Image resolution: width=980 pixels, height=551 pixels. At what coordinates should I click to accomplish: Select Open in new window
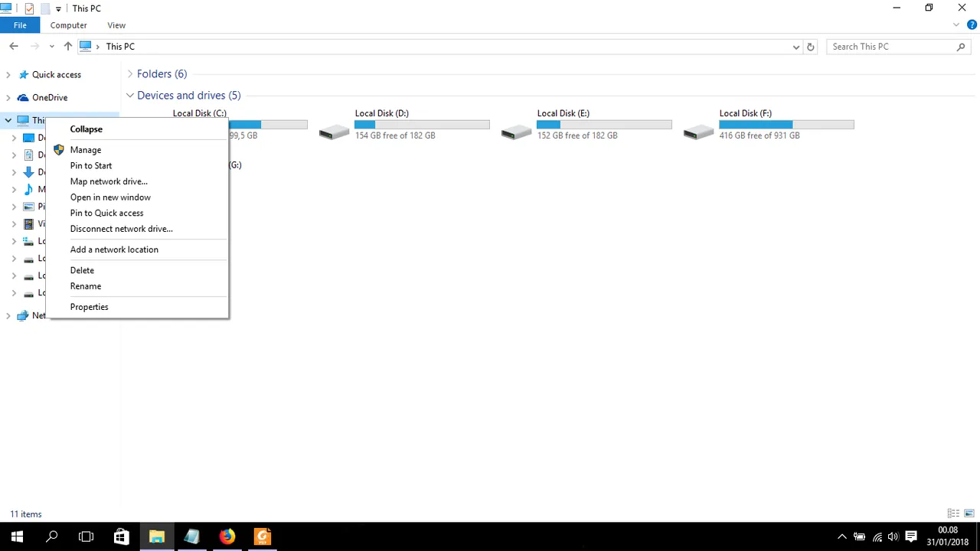click(x=110, y=197)
